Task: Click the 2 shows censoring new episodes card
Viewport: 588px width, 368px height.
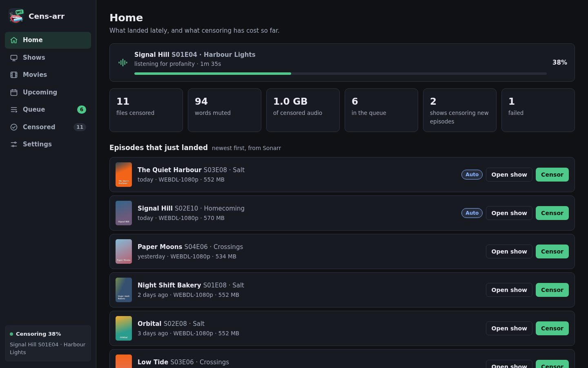Action: pos(460,110)
